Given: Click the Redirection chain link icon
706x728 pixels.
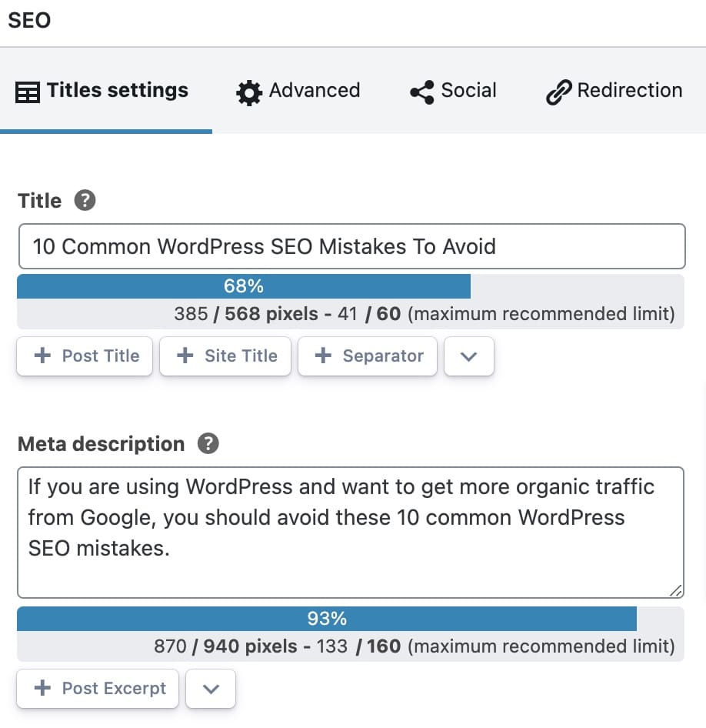Looking at the screenshot, I should pyautogui.click(x=558, y=92).
